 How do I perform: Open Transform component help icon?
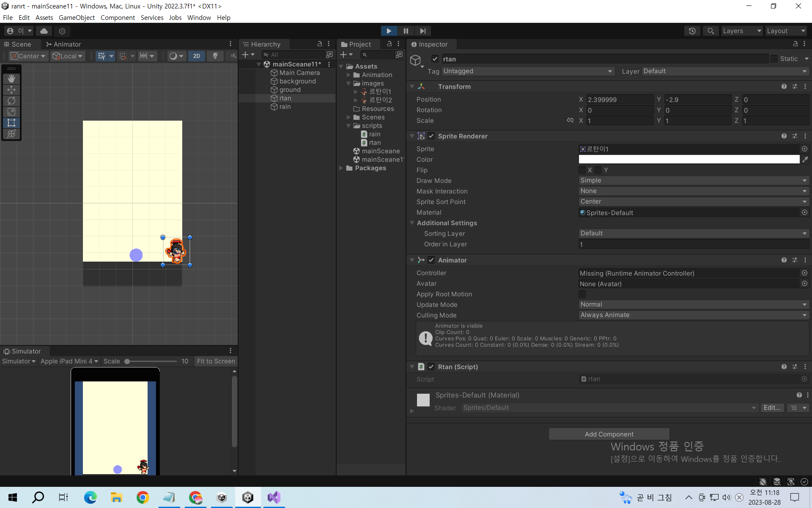[784, 86]
